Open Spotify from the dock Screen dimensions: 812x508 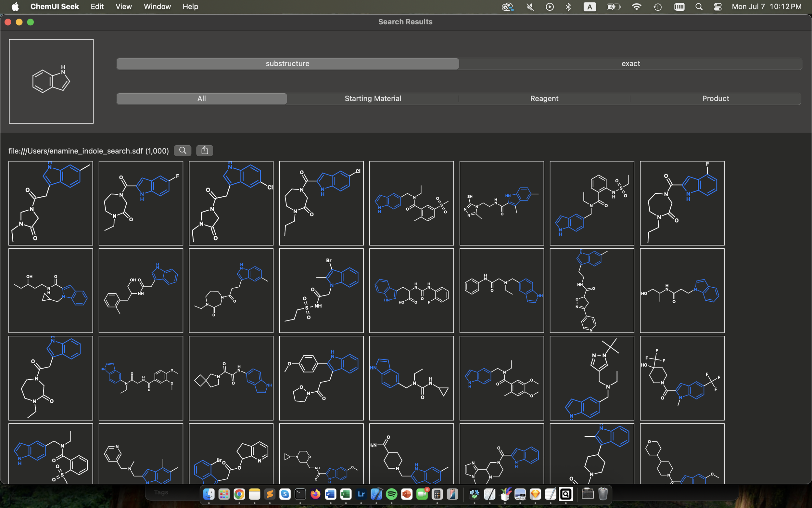[x=391, y=494]
